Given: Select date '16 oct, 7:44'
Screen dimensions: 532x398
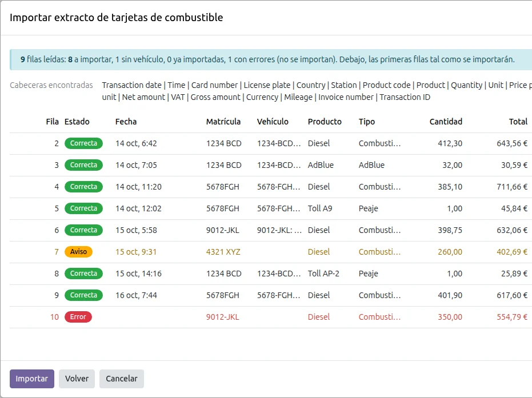Looking at the screenshot, I should click(136, 295).
